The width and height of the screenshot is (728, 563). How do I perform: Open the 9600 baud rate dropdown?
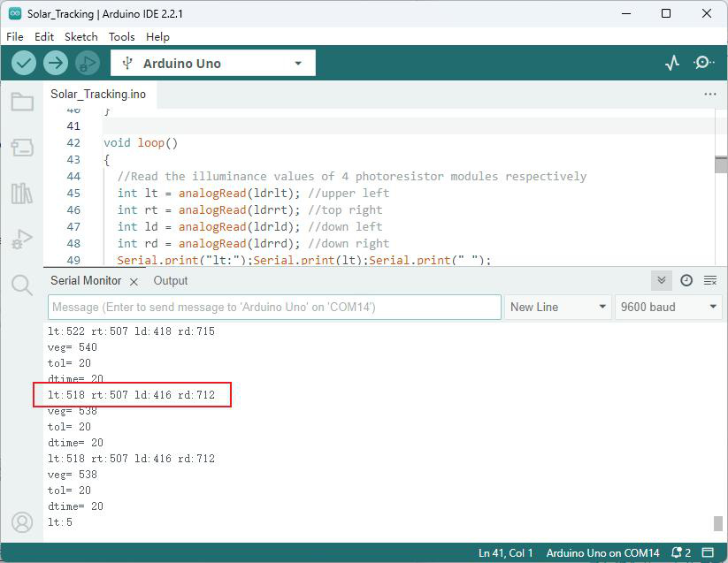(x=669, y=307)
